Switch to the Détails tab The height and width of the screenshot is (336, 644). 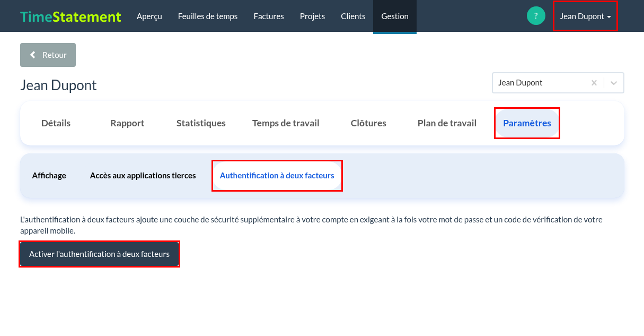pos(56,123)
